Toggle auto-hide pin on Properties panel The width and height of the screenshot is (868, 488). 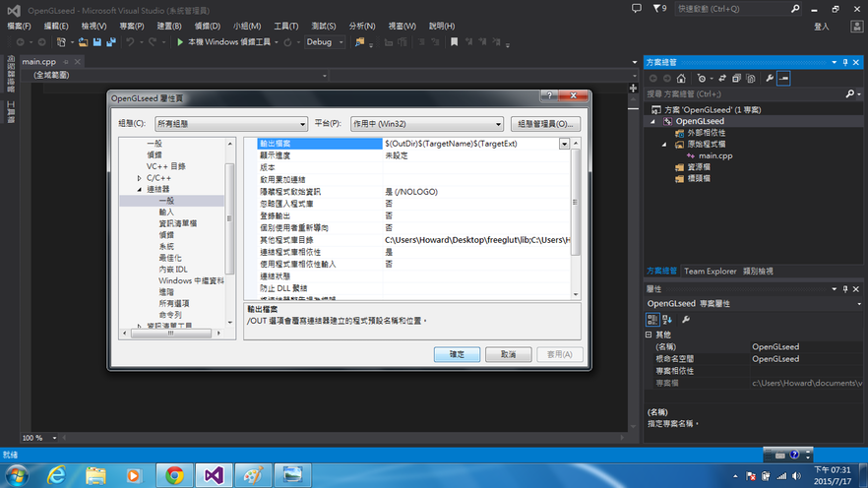point(845,289)
